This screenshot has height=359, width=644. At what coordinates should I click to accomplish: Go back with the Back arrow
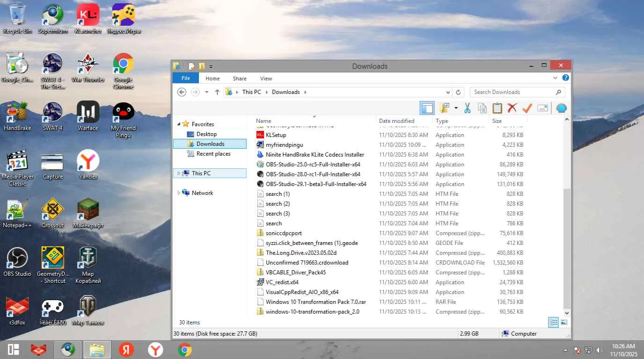(182, 92)
